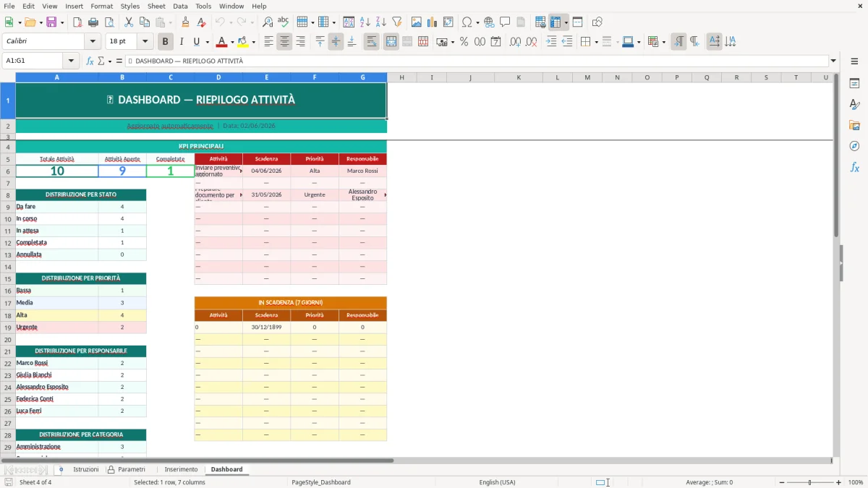
Task: Toggle Underline formatting
Action: coord(197,42)
